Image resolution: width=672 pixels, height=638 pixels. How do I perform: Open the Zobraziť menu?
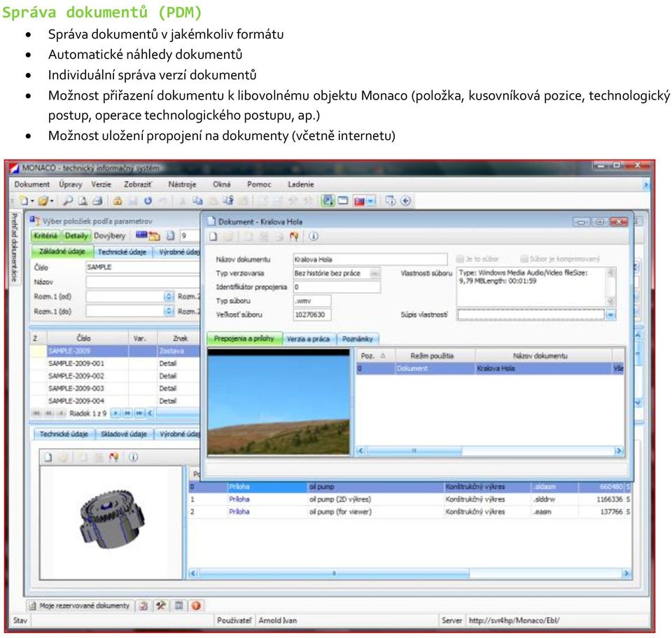pyautogui.click(x=138, y=184)
